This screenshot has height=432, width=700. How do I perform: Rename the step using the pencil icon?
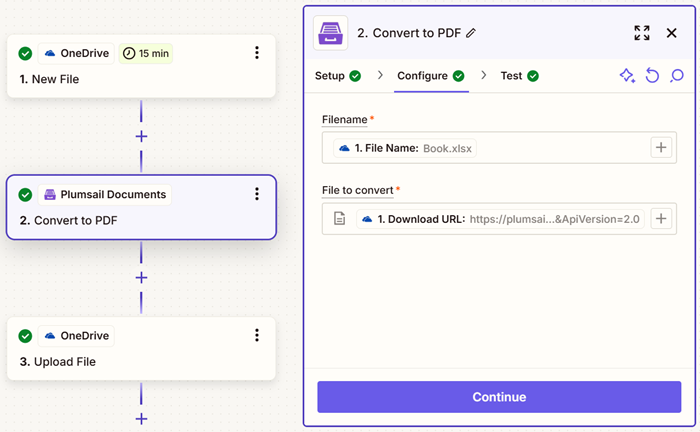click(x=471, y=33)
